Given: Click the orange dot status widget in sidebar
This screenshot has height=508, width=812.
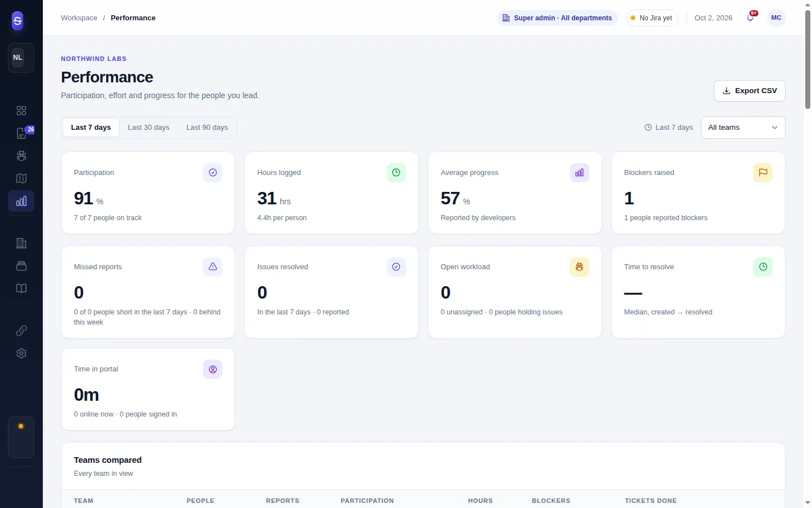Looking at the screenshot, I should point(21,437).
